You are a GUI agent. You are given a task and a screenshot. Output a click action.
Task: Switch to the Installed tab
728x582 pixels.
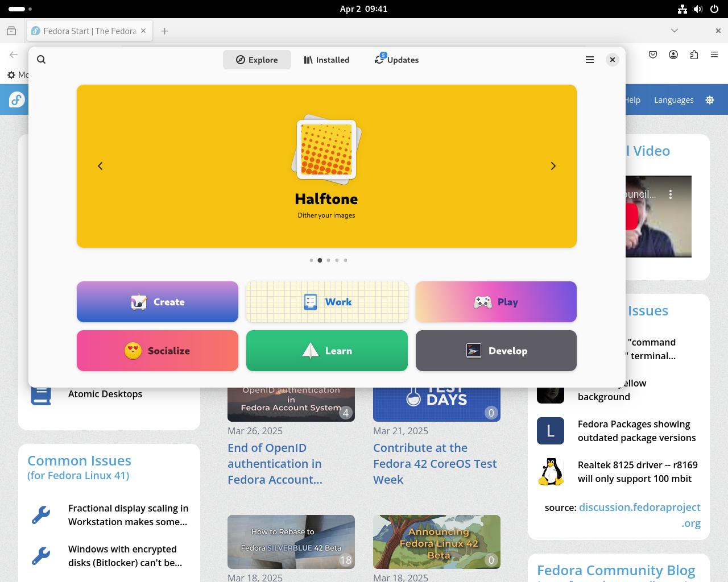pos(326,60)
